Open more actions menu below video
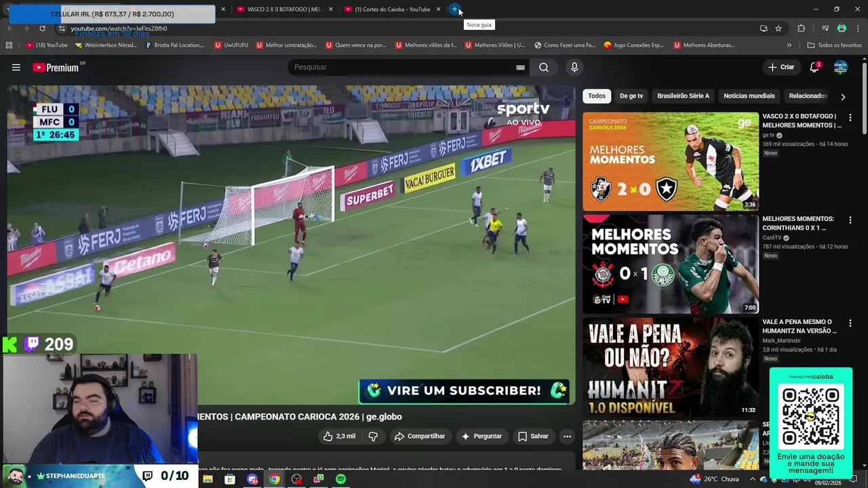 567,436
